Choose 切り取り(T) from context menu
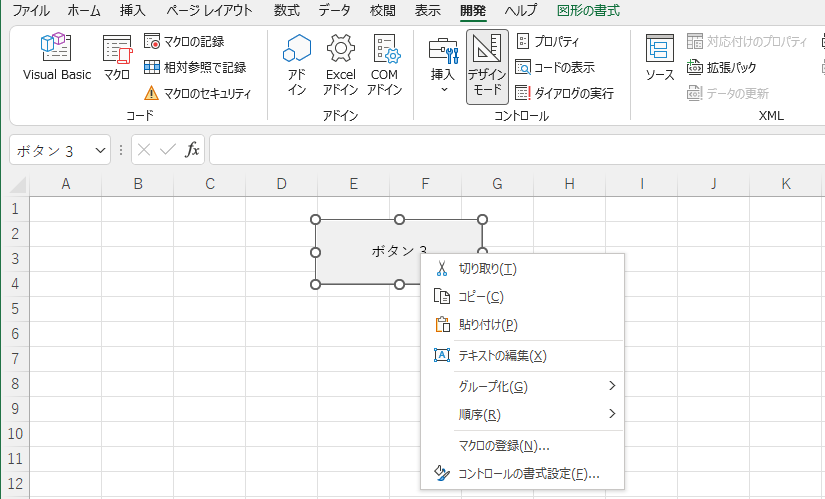825x499 pixels. pos(522,269)
